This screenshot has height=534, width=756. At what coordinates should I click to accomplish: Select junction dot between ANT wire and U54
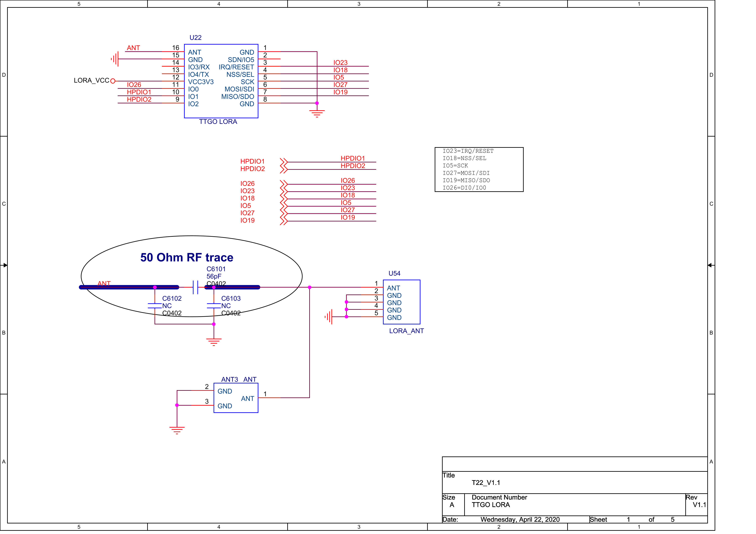[309, 287]
